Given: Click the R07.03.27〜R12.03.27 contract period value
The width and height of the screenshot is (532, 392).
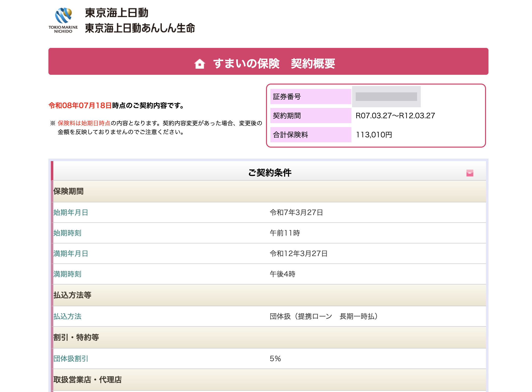Looking at the screenshot, I should click(x=395, y=116).
